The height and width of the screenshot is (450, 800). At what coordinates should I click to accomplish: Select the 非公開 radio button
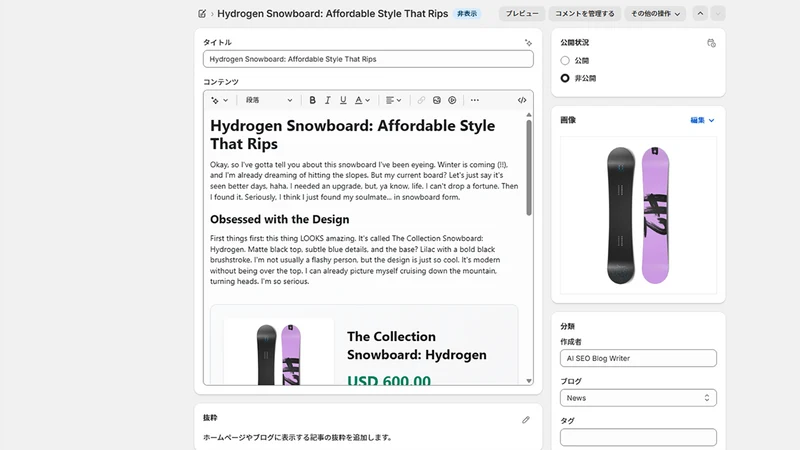tap(565, 78)
